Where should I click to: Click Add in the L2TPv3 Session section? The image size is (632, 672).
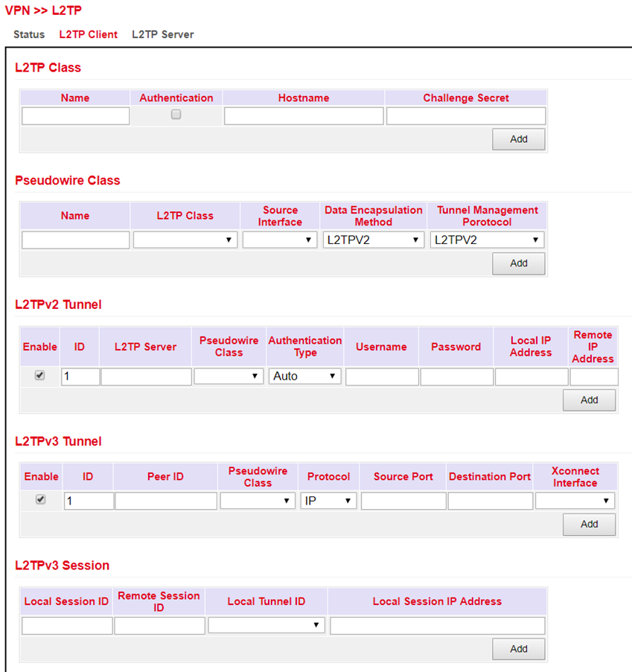(519, 649)
